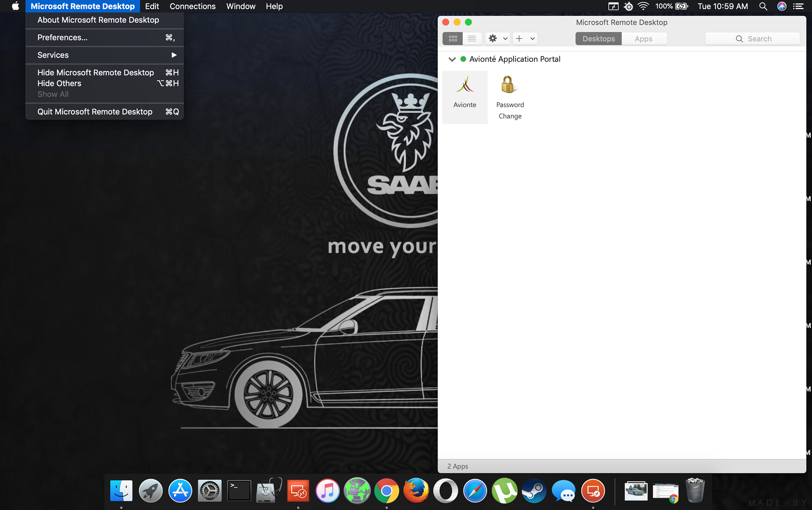This screenshot has width=812, height=510.
Task: Open Terminal from the dock
Action: tap(239, 491)
